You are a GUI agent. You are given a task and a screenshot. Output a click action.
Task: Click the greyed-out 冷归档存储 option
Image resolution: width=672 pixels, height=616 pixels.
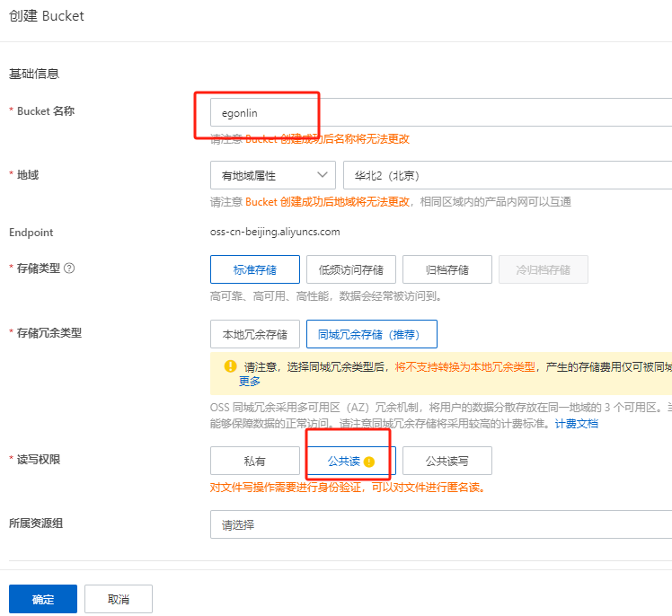543,269
